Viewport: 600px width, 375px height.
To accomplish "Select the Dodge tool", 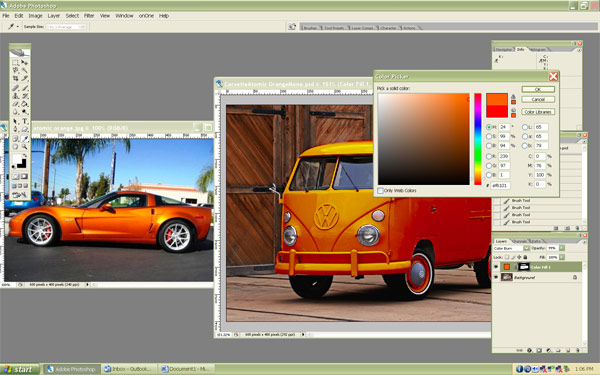I will [24, 112].
